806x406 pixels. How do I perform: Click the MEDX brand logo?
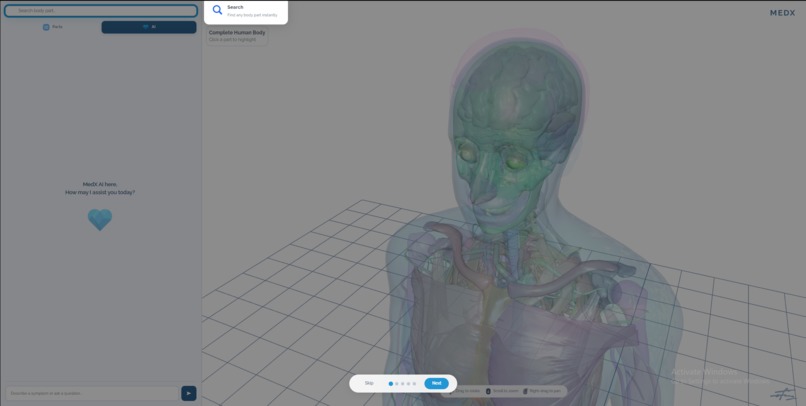(x=782, y=13)
